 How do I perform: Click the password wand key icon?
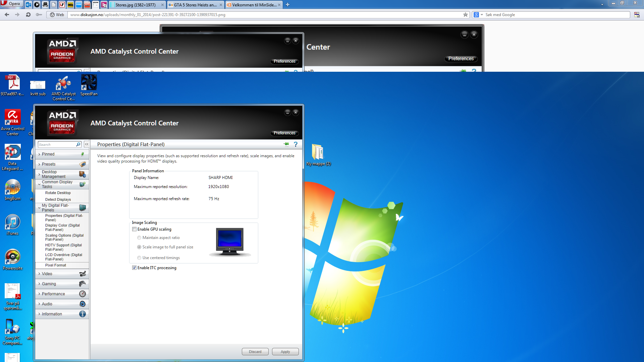[39, 14]
